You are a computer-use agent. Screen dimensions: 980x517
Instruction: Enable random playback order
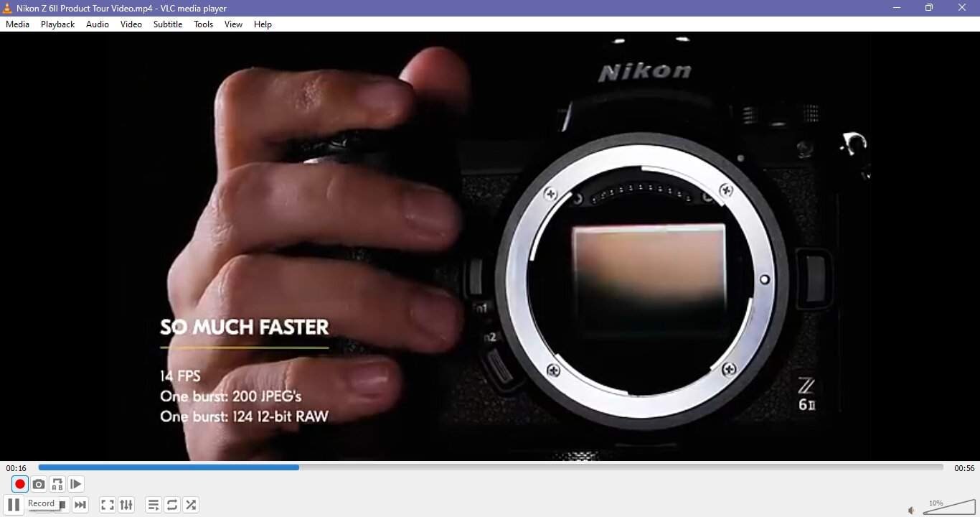(x=191, y=504)
